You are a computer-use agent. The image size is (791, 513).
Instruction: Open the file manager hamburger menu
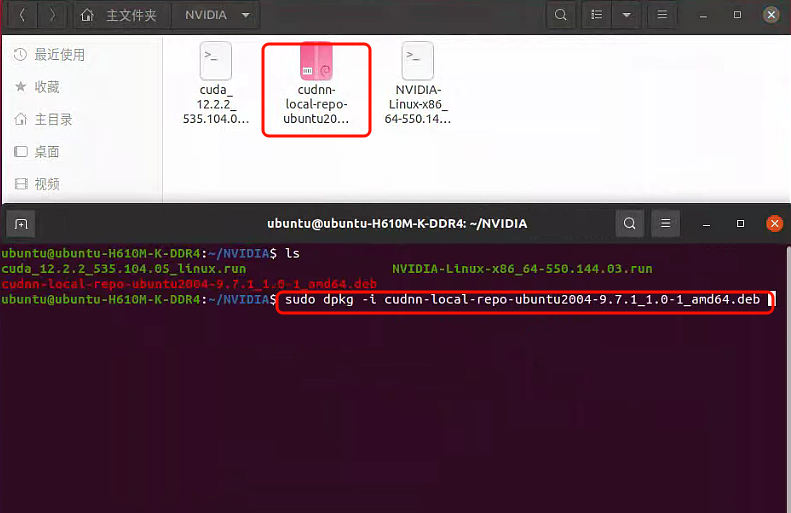[661, 15]
